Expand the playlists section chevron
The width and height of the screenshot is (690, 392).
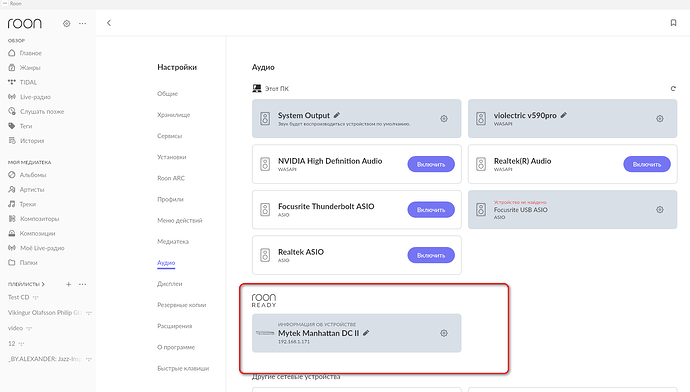pos(43,284)
